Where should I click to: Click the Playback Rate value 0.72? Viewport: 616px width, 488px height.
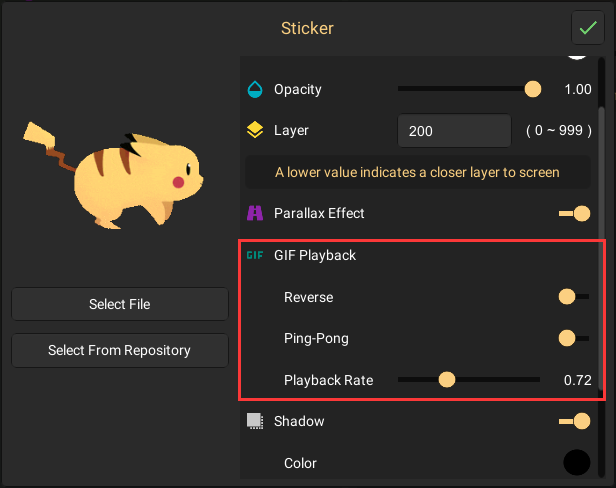pyautogui.click(x=577, y=380)
